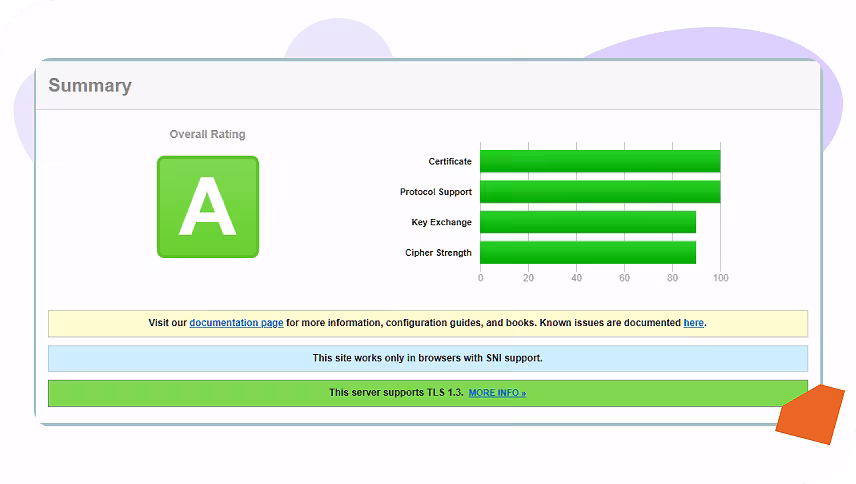Image resolution: width=856 pixels, height=484 pixels.
Task: Click the green A grade badge
Action: point(207,207)
